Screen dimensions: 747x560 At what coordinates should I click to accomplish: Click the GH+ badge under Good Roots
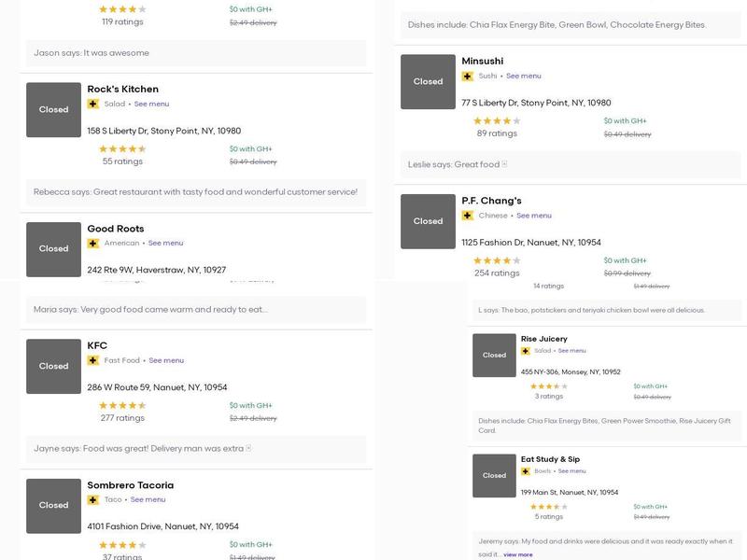pos(93,244)
